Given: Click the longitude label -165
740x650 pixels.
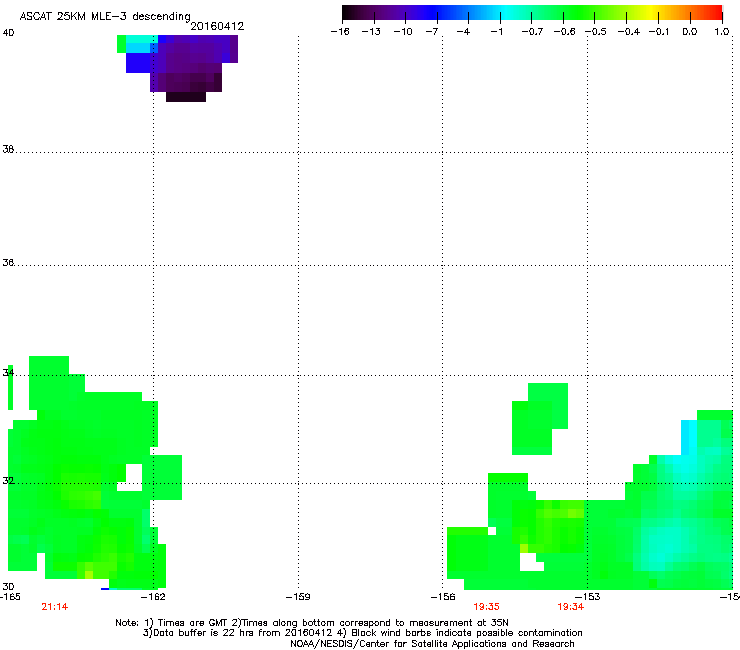Looking at the screenshot, I should pyautogui.click(x=10, y=597).
